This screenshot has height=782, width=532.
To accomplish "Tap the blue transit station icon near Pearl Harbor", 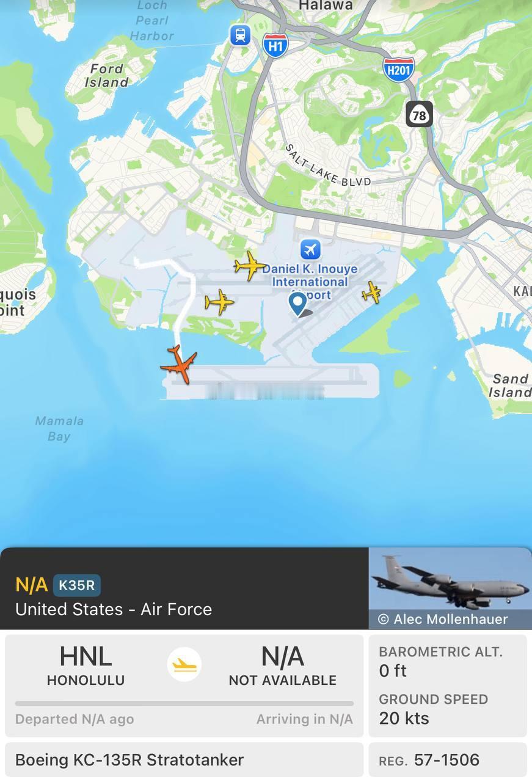I will coord(240,34).
